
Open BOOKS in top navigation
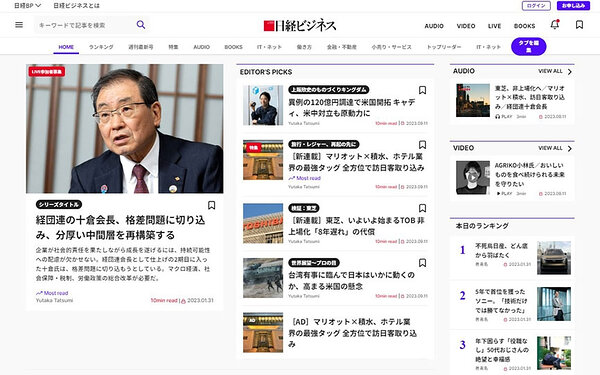tap(524, 26)
